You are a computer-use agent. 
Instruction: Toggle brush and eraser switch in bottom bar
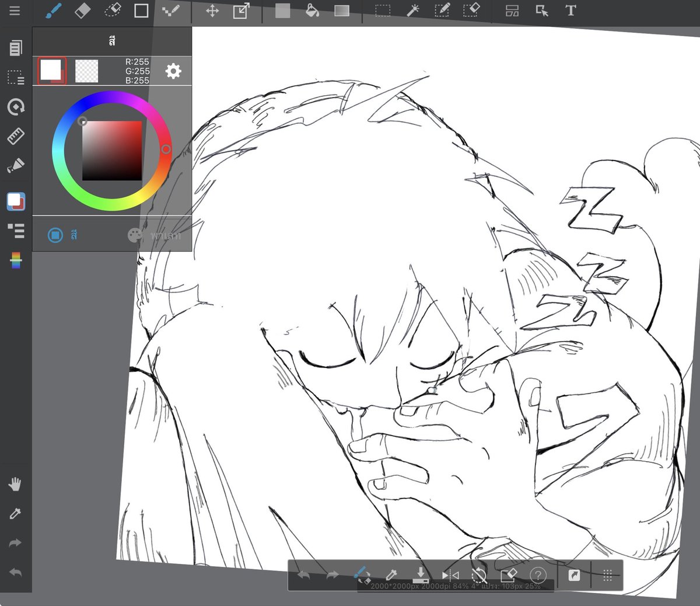[362, 575]
